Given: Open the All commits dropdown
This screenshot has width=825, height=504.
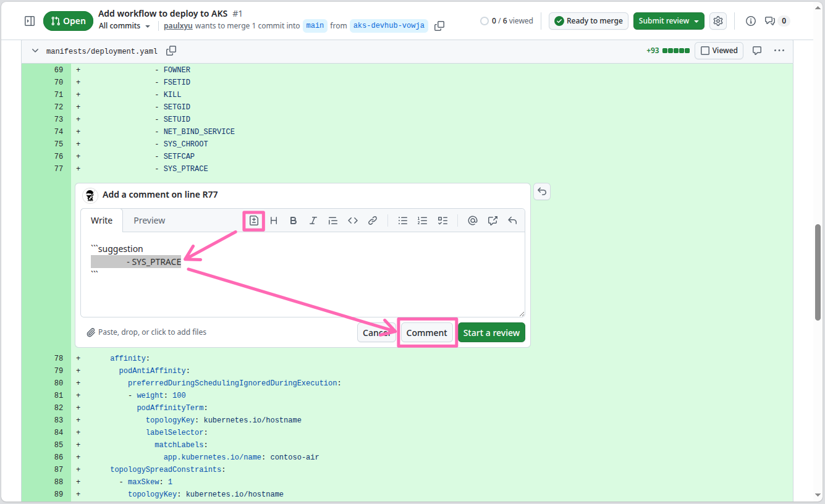Looking at the screenshot, I should coord(124,26).
